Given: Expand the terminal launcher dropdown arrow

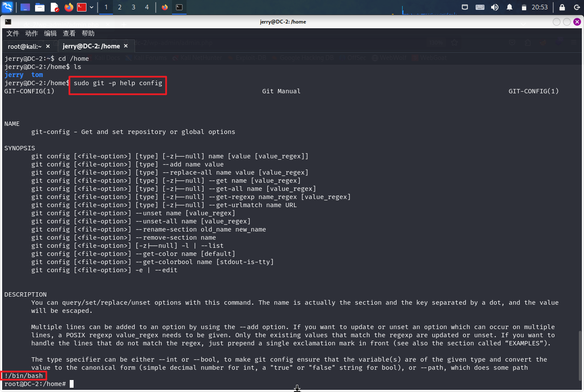Looking at the screenshot, I should click(x=92, y=7).
